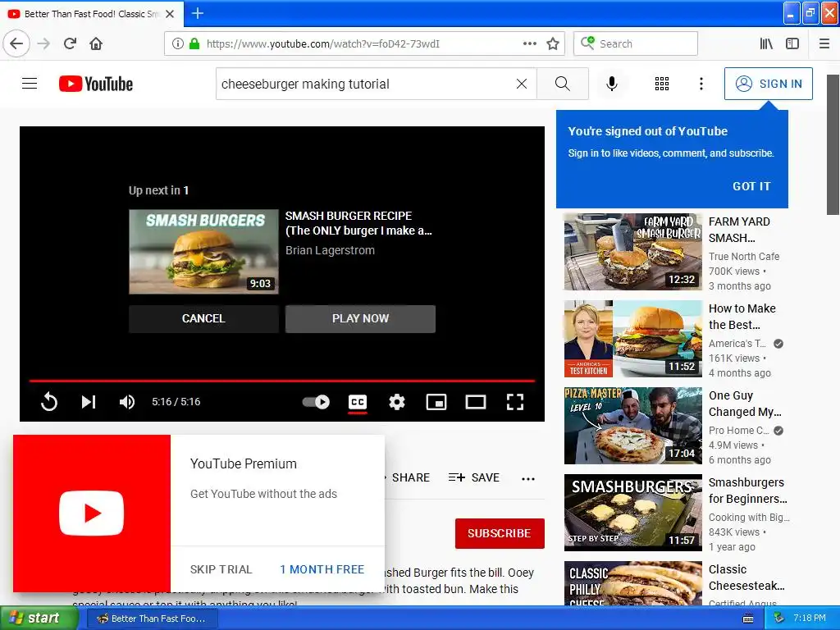Focus the Firefox search box
This screenshot has height=630, width=840.
pyautogui.click(x=636, y=44)
